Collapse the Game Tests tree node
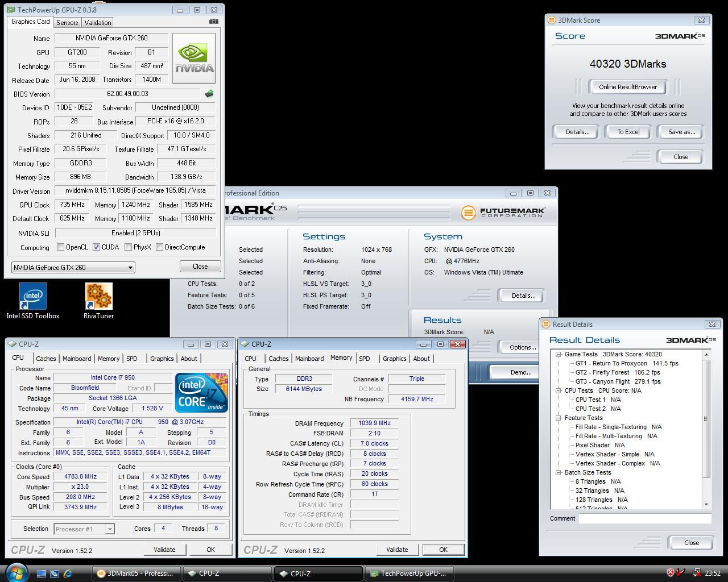The image size is (728, 582). tap(559, 354)
